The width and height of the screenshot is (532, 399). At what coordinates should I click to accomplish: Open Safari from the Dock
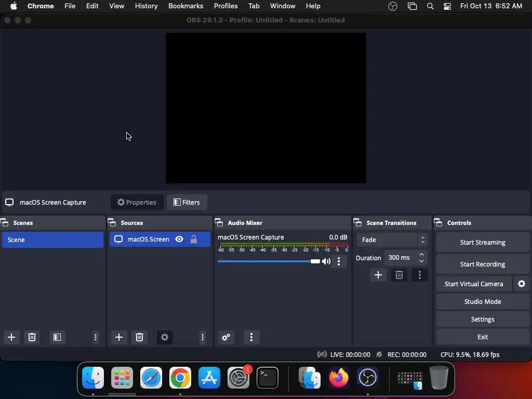[x=151, y=377]
